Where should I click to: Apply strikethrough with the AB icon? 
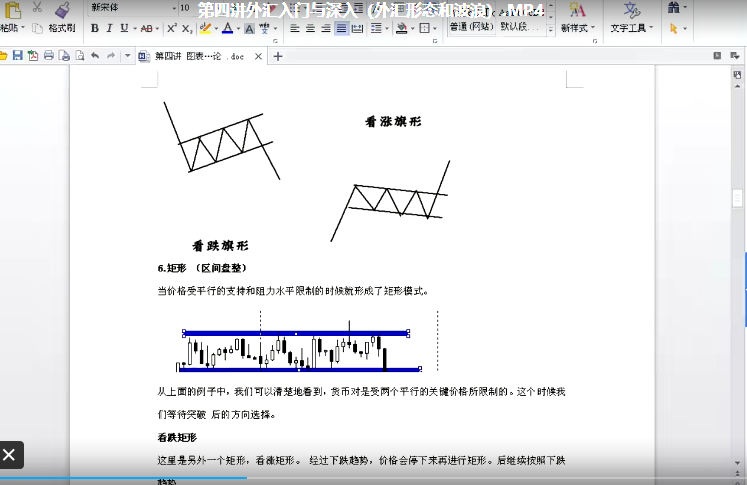point(146,29)
